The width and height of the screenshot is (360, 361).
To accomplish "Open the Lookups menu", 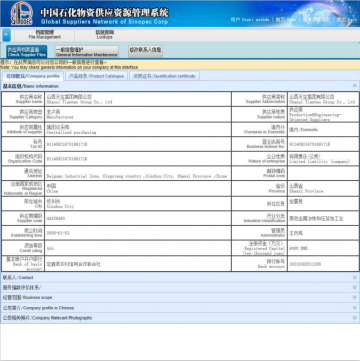I will tap(104, 35).
